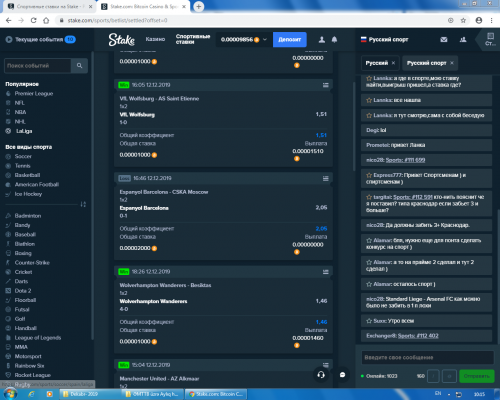The height and width of the screenshot is (400, 500).
Task: Open menu icon on Wolfsburg bet
Action: [x=326, y=85]
